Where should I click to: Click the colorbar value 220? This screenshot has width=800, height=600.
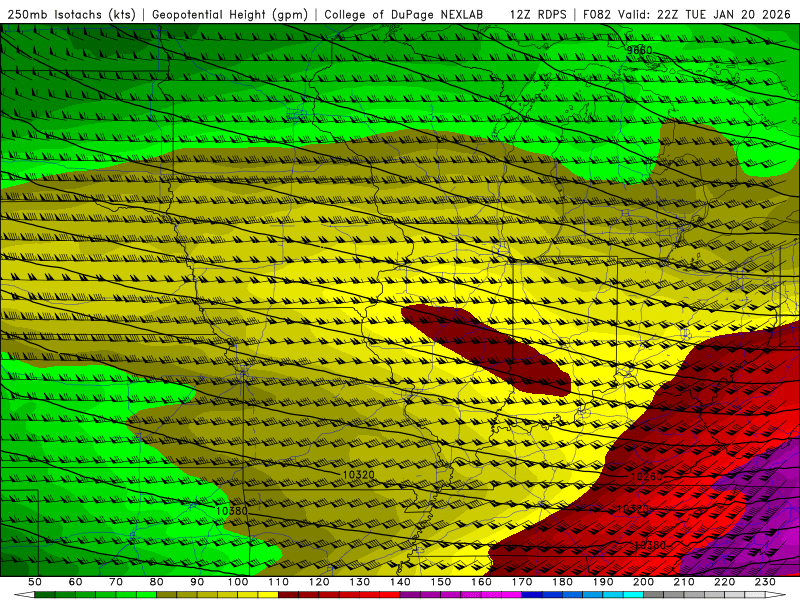click(724, 582)
